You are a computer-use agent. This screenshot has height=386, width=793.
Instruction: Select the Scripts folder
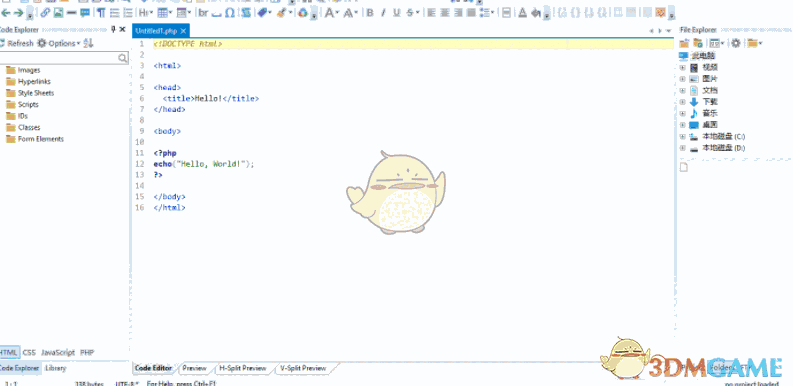click(x=22, y=105)
